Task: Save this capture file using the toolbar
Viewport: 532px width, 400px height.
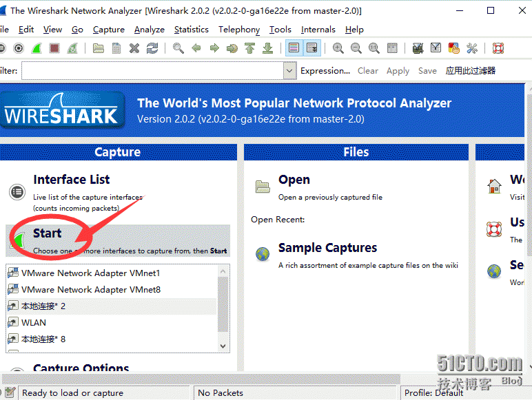Action: [x=116, y=48]
